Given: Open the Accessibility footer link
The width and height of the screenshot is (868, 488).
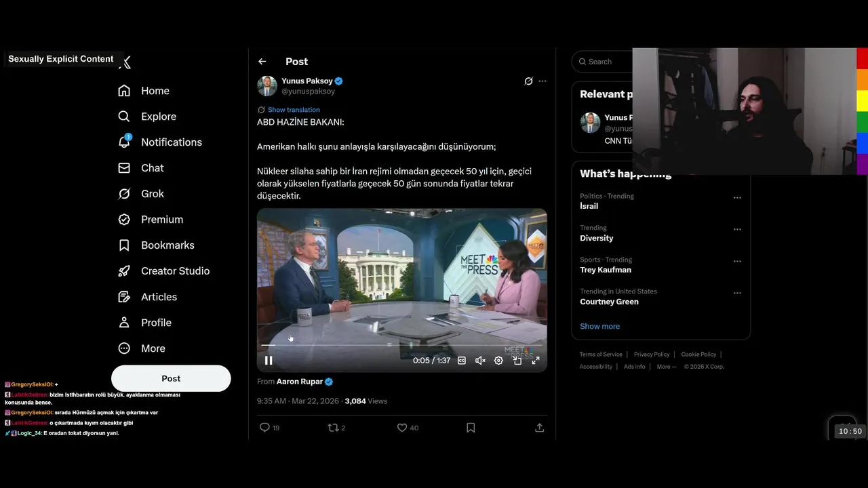Looking at the screenshot, I should click(x=596, y=367).
